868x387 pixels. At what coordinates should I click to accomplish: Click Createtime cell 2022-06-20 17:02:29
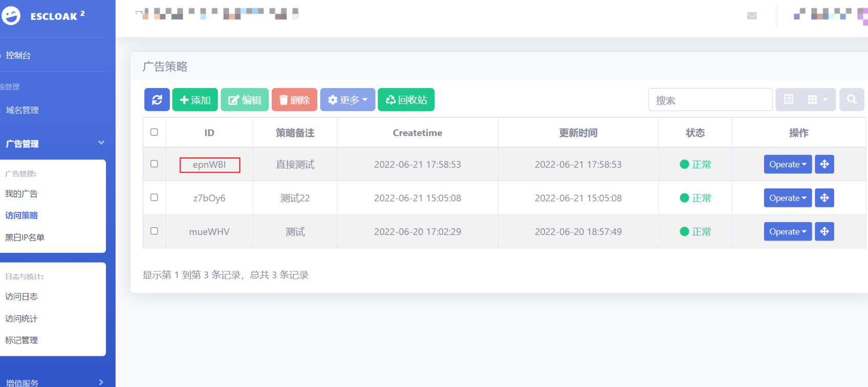418,232
